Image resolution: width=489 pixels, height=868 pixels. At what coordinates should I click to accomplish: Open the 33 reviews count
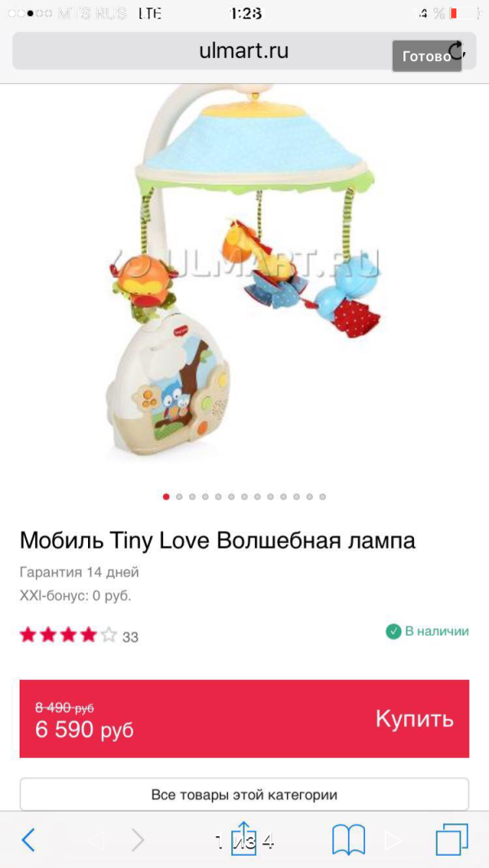coord(130,638)
